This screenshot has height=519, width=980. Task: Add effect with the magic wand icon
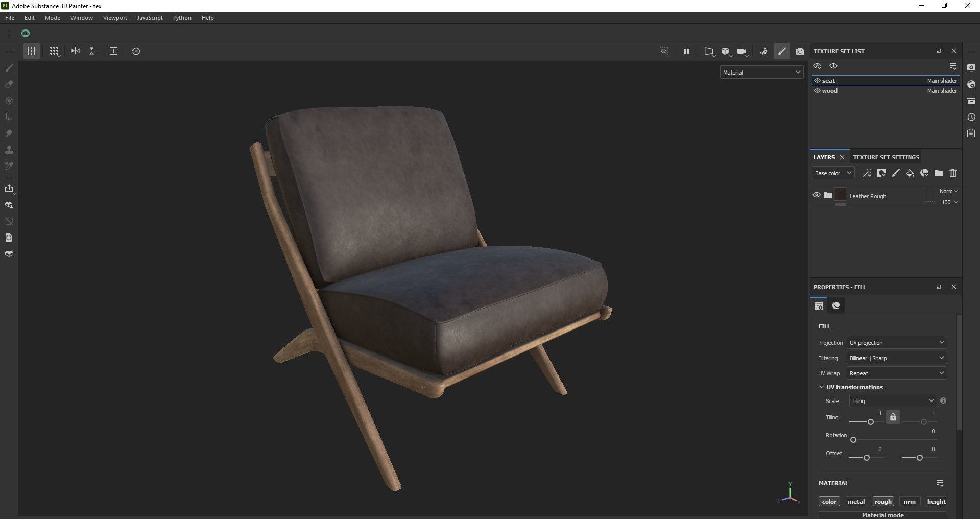[867, 173]
